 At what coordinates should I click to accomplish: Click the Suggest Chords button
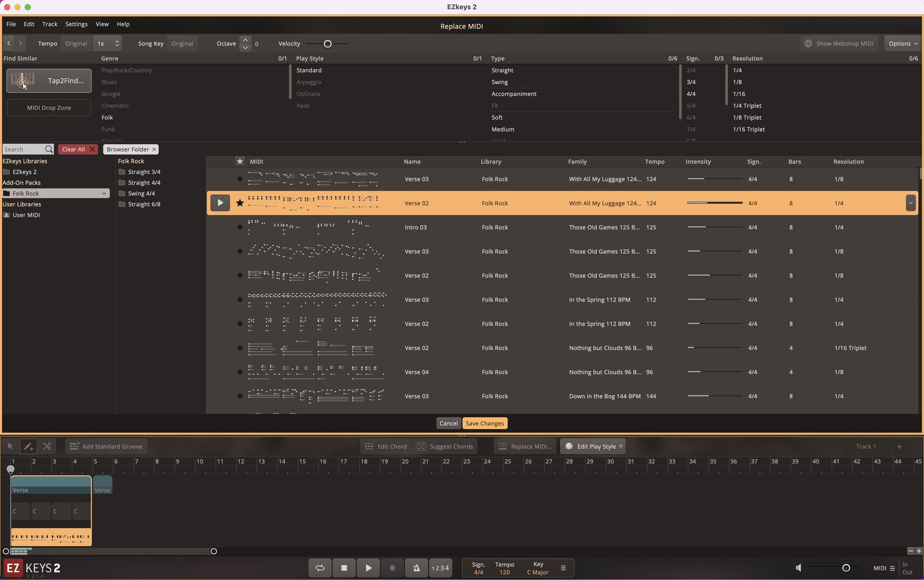tap(445, 446)
